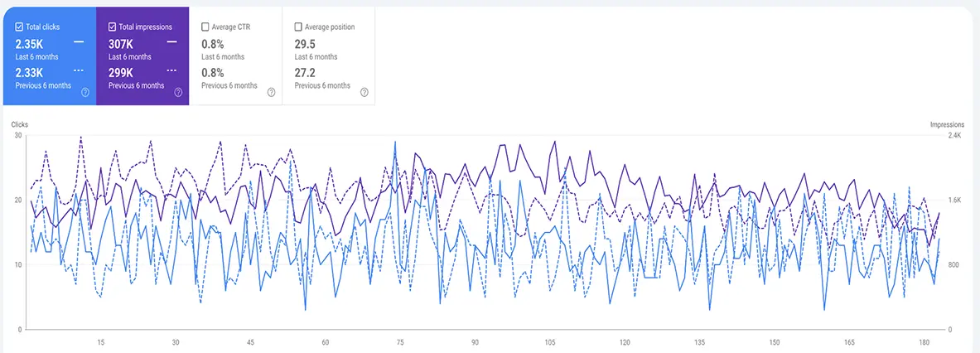
Task: Click day 180 on the chart x-axis
Action: 924,342
